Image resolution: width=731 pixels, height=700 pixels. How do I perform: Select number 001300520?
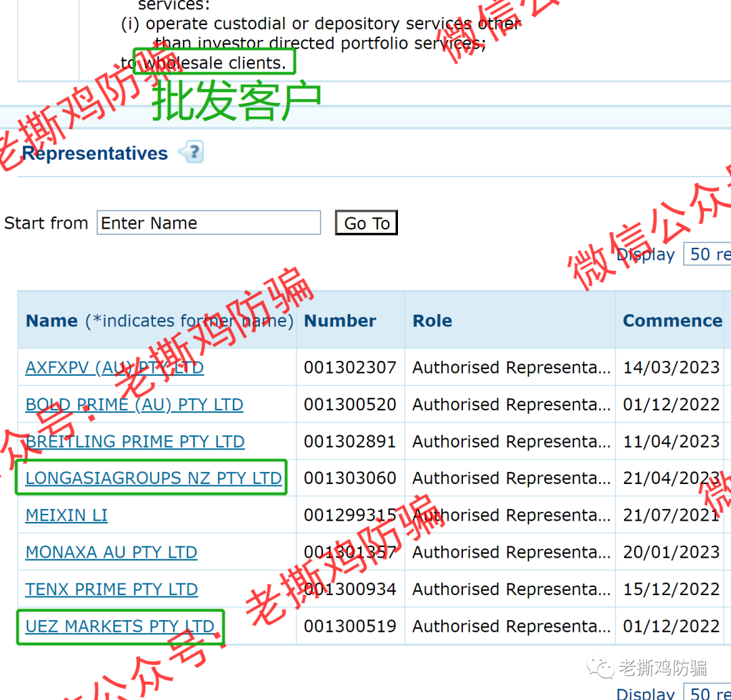pos(350,404)
